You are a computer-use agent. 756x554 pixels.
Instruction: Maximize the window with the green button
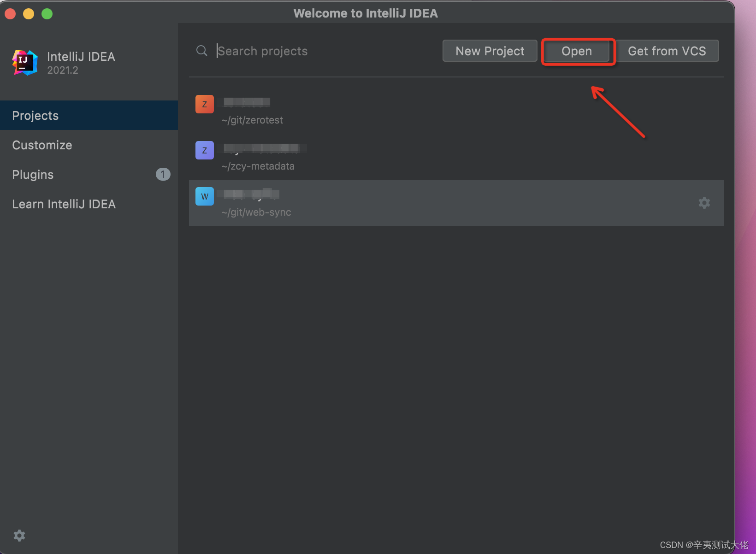47,14
